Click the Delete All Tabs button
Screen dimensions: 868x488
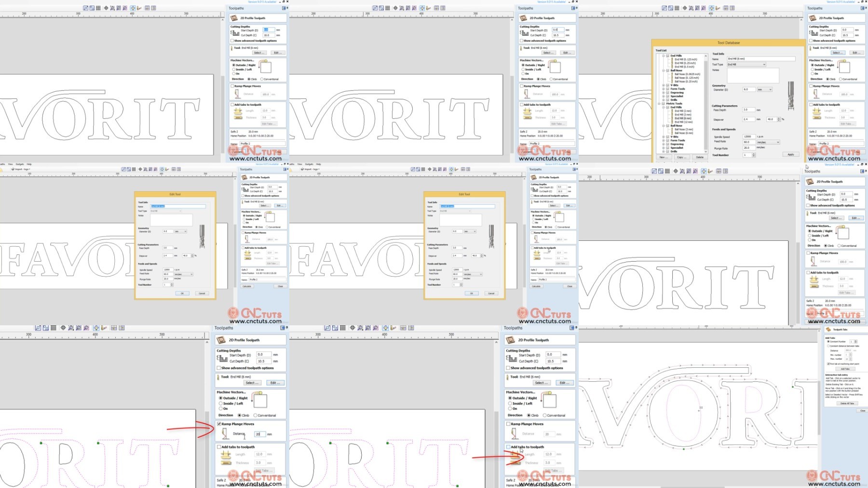(847, 404)
